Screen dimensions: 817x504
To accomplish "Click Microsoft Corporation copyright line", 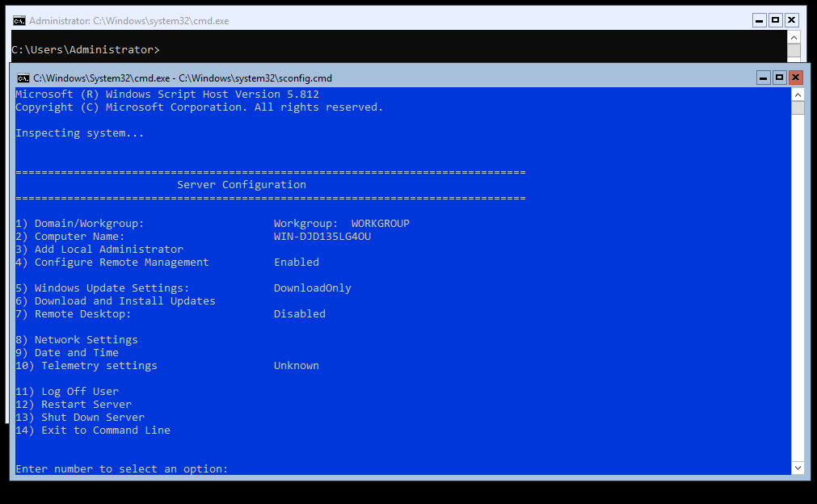I will (200, 107).
